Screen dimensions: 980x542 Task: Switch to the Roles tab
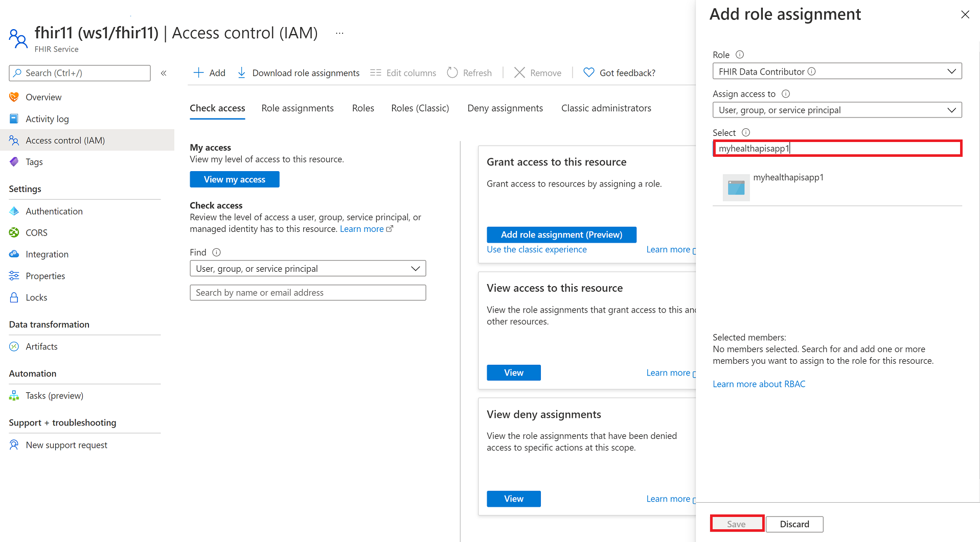[x=363, y=108]
